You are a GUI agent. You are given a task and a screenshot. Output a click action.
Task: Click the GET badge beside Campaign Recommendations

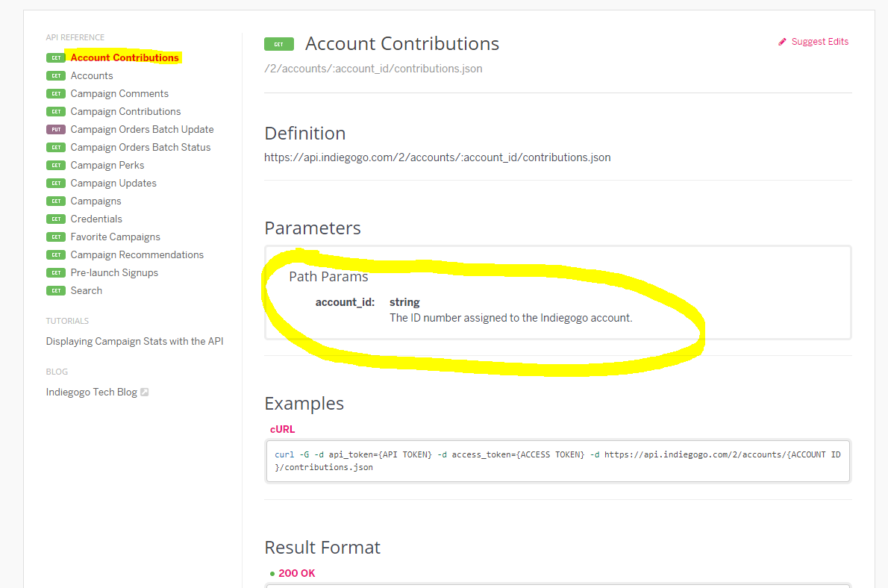pos(56,255)
